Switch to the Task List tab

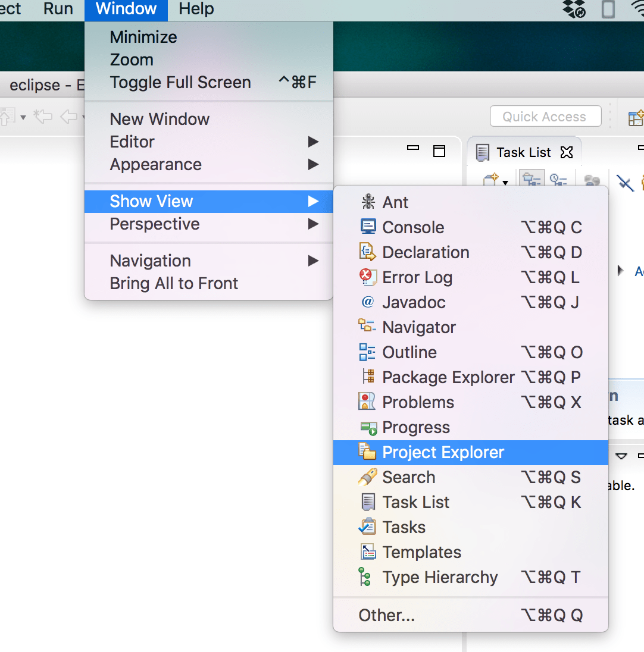[x=523, y=152]
